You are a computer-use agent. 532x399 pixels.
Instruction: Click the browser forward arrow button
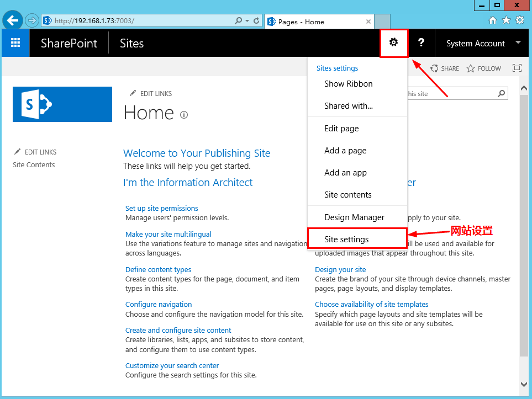32,20
